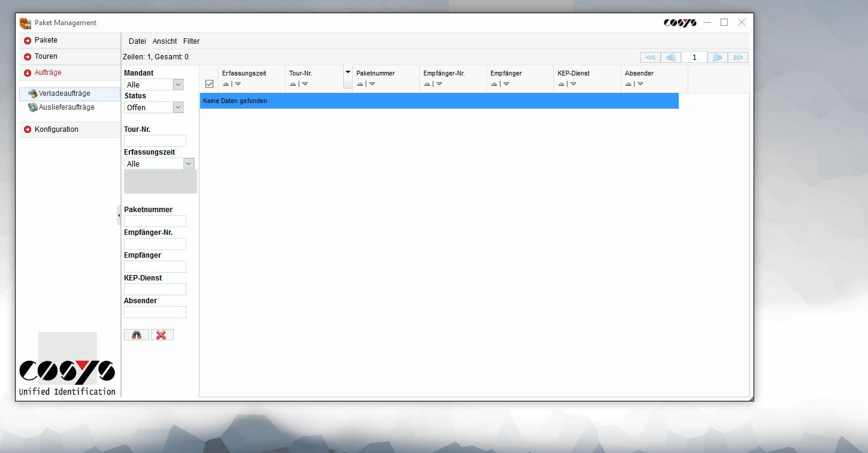Open the Mandant dropdown
This screenshot has height=453, width=868.
click(178, 84)
